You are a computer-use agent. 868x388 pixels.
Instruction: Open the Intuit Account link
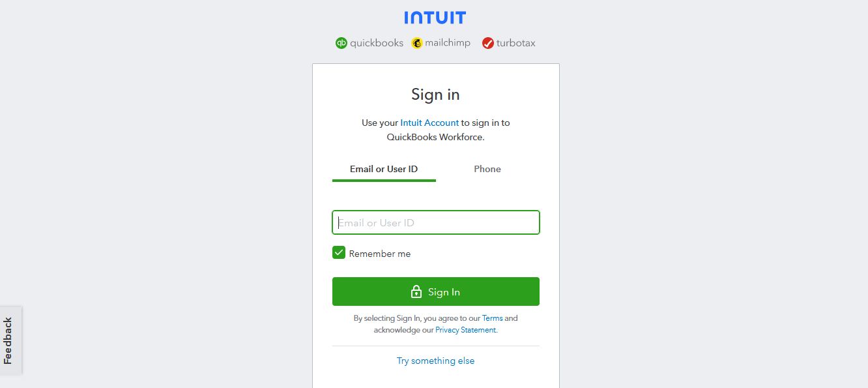tap(429, 123)
